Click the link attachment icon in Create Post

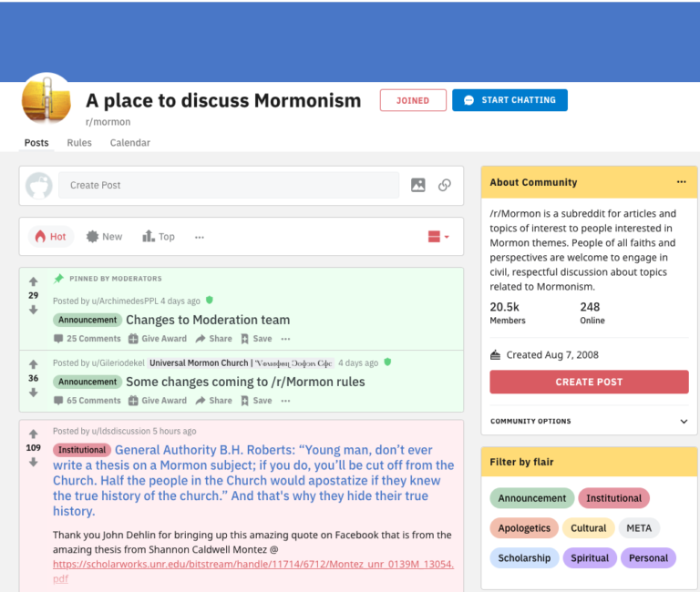click(x=445, y=185)
